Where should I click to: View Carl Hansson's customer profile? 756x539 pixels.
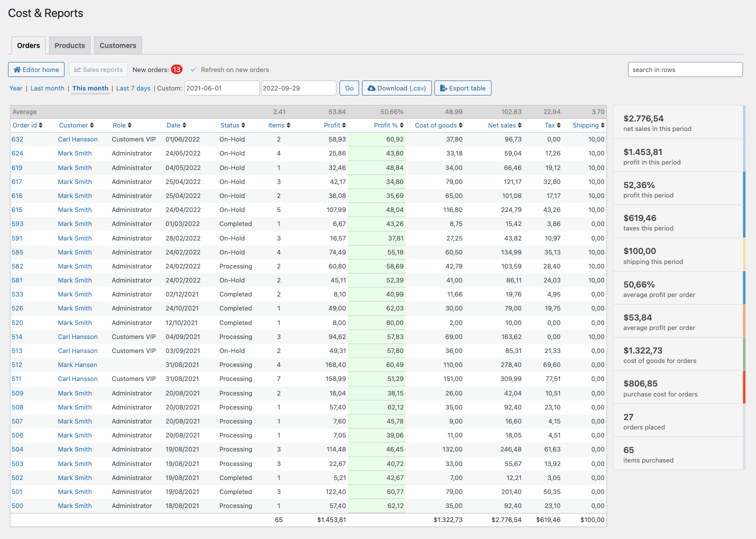pos(77,139)
